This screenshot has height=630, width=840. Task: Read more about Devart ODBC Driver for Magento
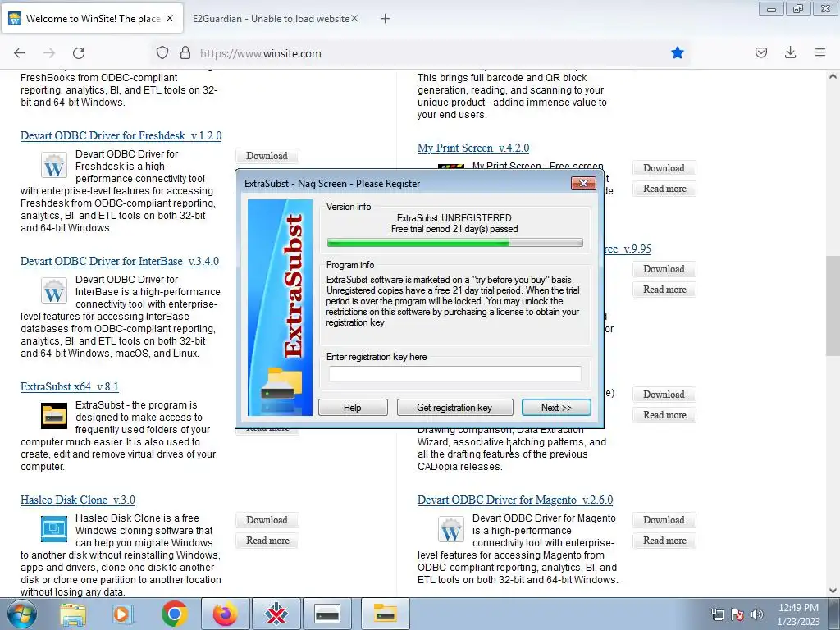[x=664, y=541]
